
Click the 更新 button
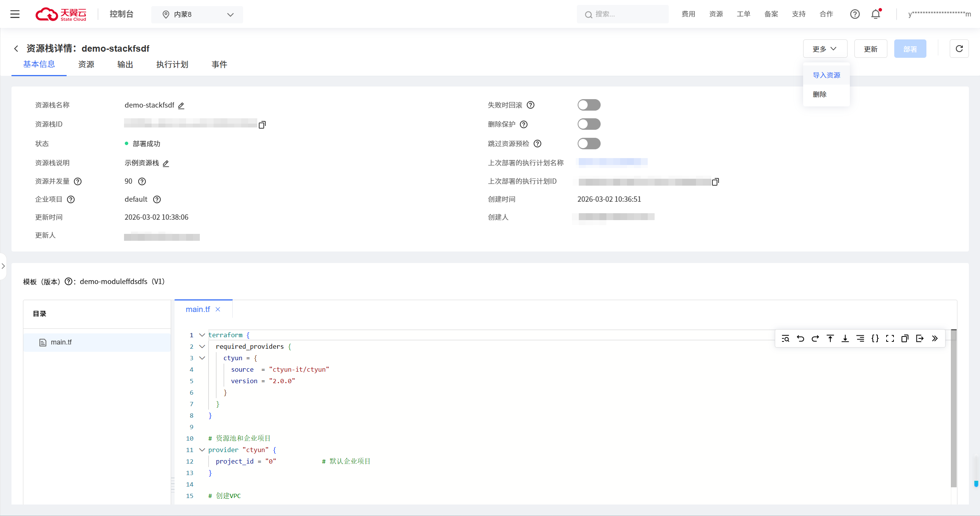pos(870,49)
